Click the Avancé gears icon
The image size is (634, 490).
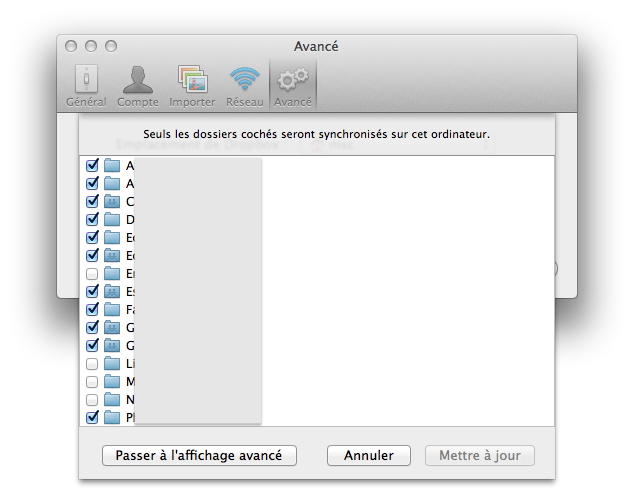[293, 80]
